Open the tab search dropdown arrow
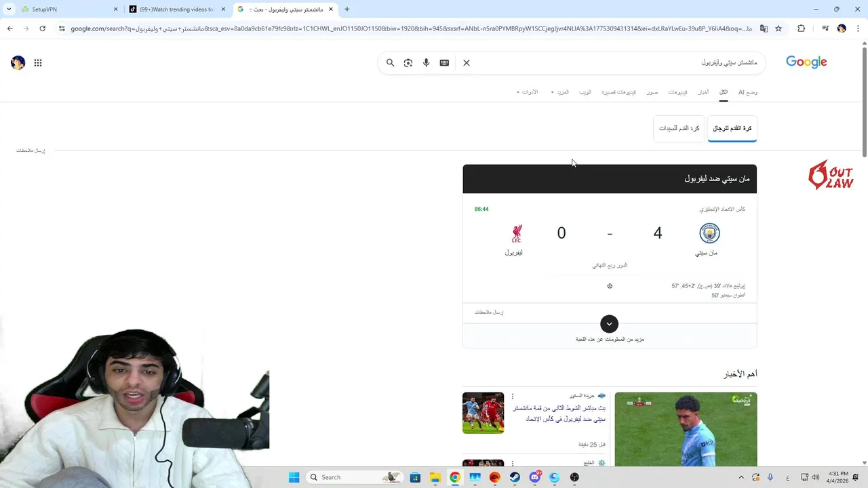The width and height of the screenshot is (868, 488). 9,9
